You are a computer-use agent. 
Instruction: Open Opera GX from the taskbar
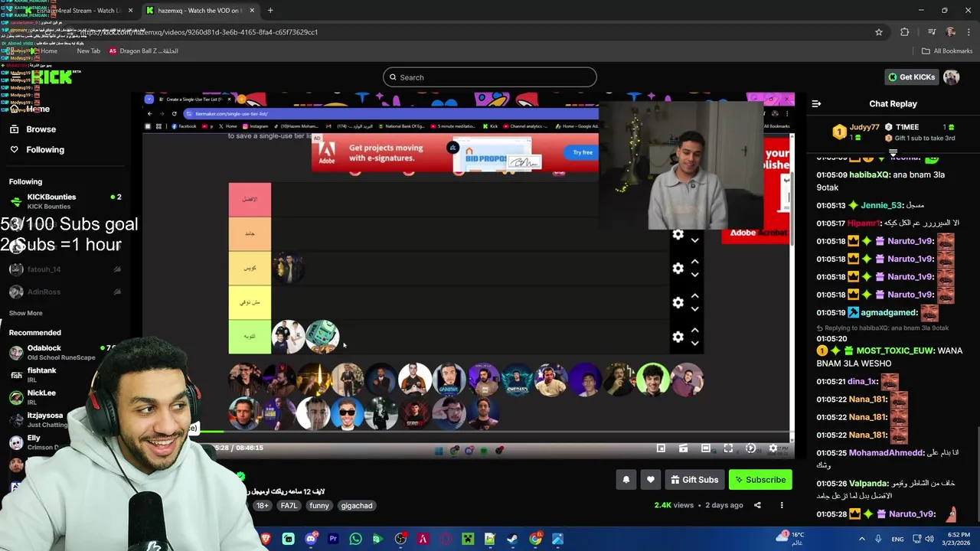pyautogui.click(x=445, y=539)
